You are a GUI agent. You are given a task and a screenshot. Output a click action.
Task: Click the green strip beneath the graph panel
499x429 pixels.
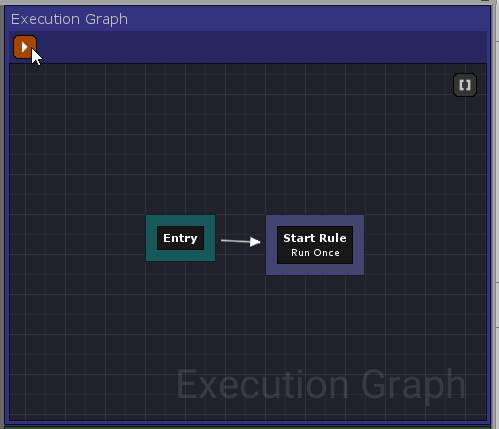(x=248, y=427)
